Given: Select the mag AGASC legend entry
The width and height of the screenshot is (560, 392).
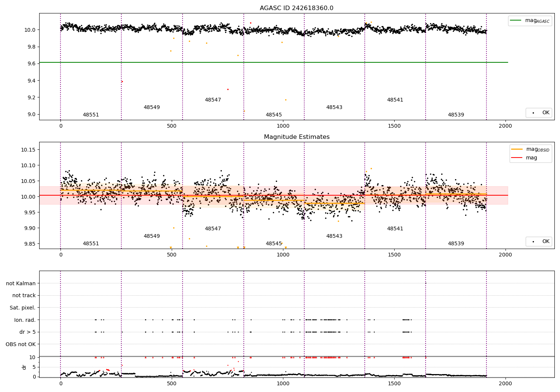Looking at the screenshot, I should click(x=530, y=21).
